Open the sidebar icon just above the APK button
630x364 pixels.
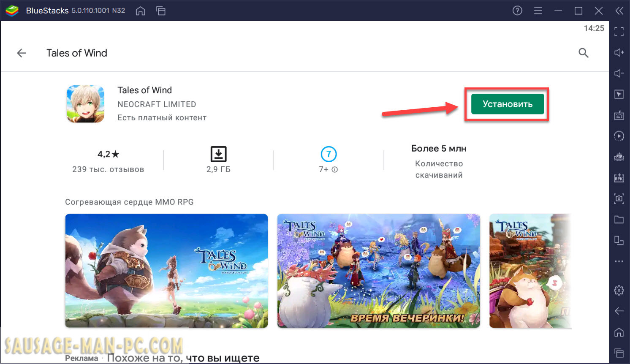pyautogui.click(x=619, y=157)
